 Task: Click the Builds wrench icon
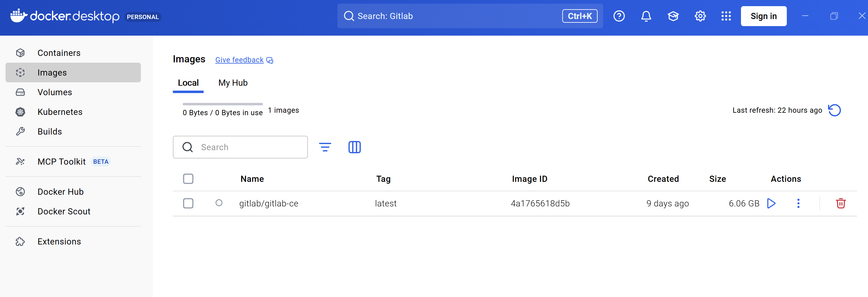20,131
